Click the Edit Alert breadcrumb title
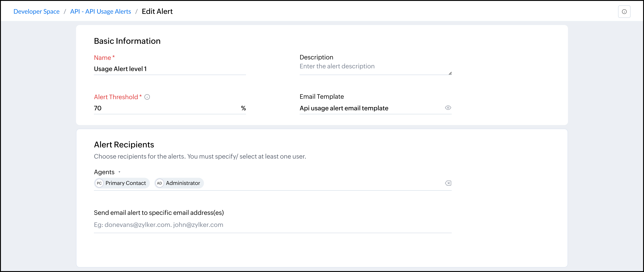The height and width of the screenshot is (272, 644). 157,12
